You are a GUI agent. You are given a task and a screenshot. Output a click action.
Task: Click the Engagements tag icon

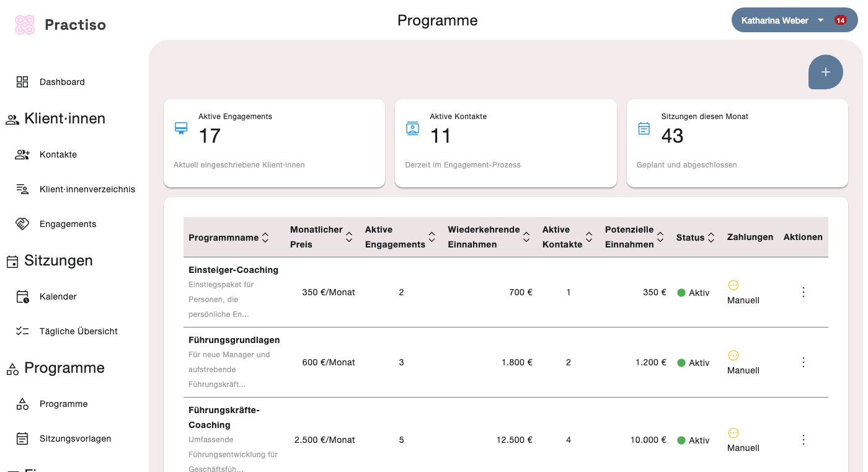(22, 224)
